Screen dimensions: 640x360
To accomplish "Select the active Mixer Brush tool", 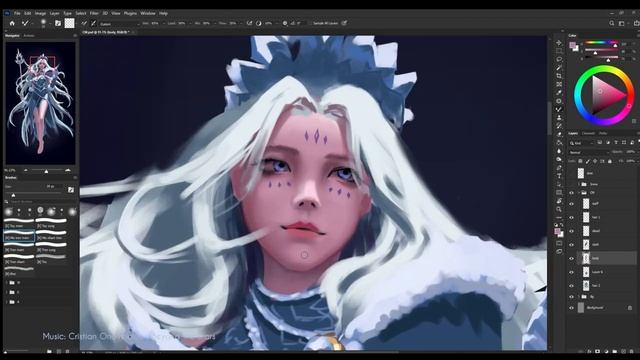I will (x=559, y=109).
